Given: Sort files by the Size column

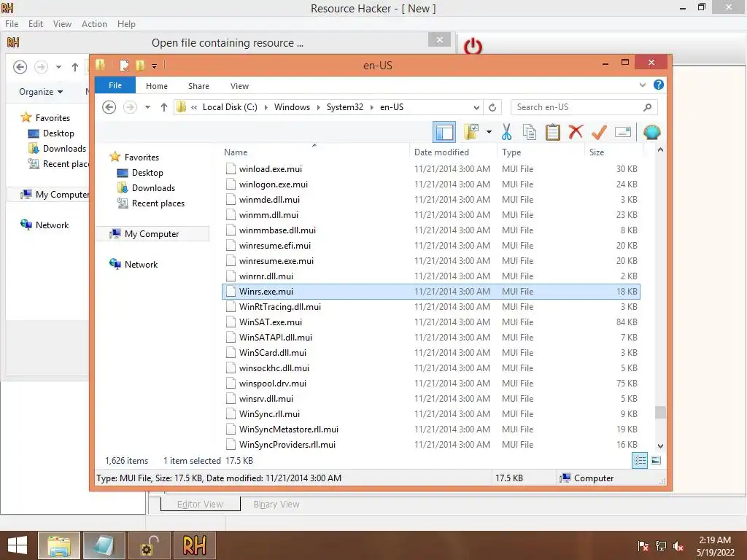Looking at the screenshot, I should [x=613, y=152].
